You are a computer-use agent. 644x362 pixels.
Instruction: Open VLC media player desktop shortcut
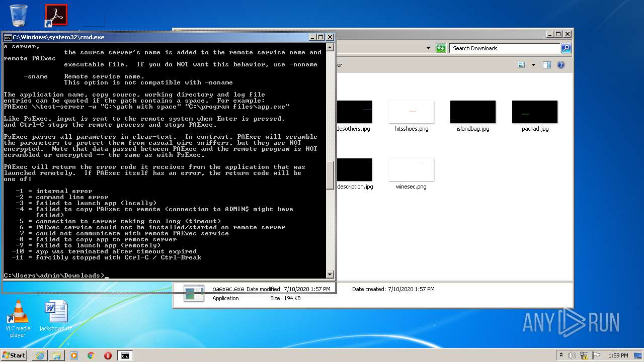(x=18, y=319)
